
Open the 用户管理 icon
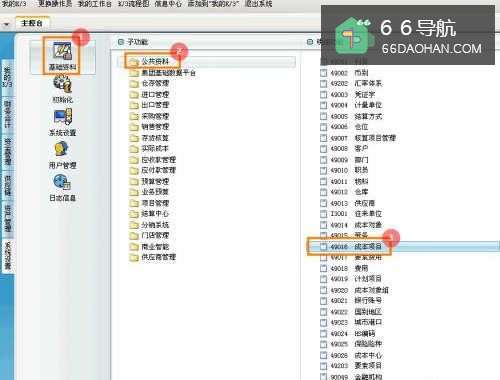point(62,149)
